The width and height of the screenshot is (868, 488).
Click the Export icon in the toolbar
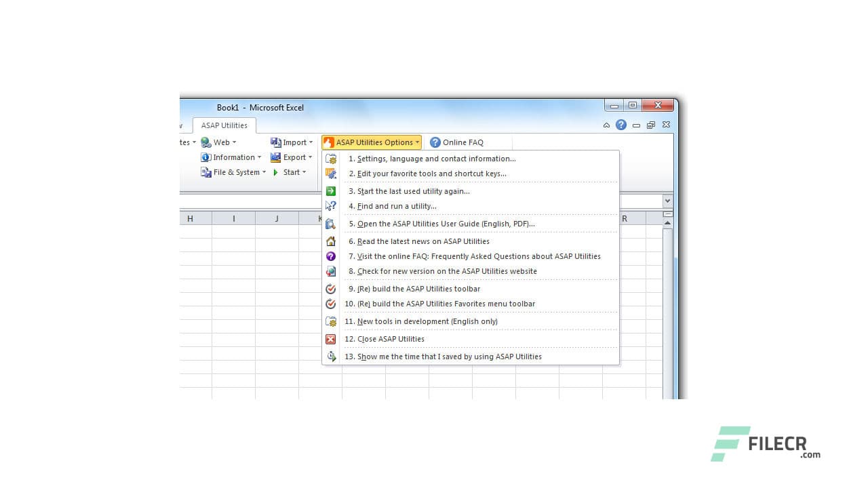275,157
